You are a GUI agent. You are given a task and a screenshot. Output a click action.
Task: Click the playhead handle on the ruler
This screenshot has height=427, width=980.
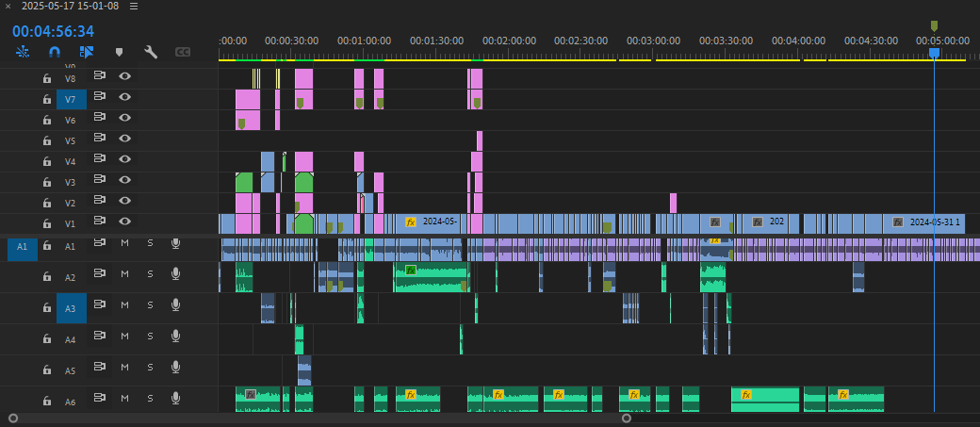pos(934,53)
